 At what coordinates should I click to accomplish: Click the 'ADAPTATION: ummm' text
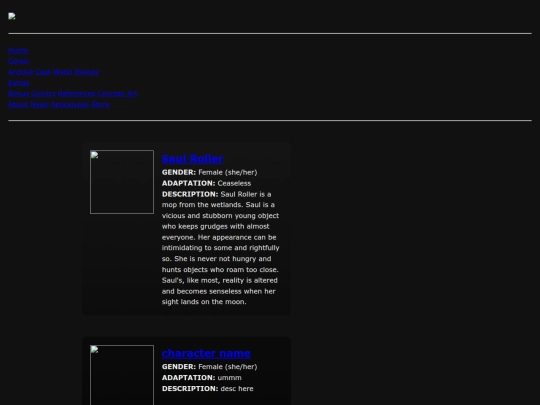pos(201,378)
